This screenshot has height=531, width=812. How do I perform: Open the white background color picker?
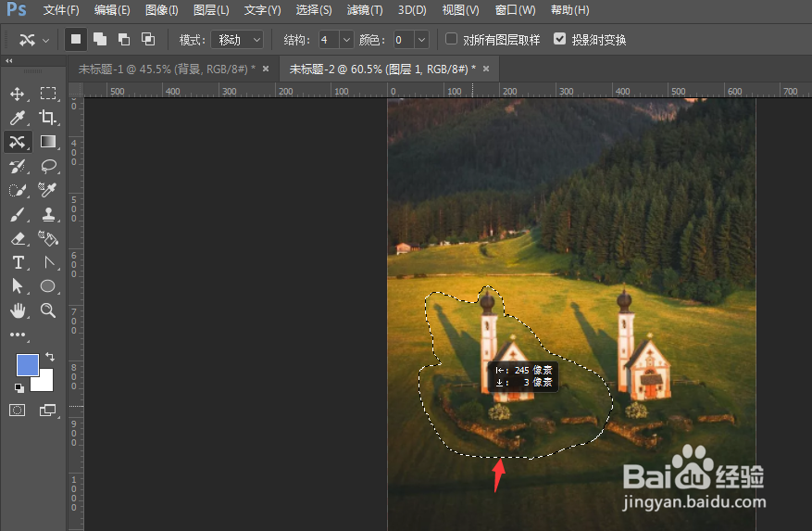pyautogui.click(x=45, y=383)
